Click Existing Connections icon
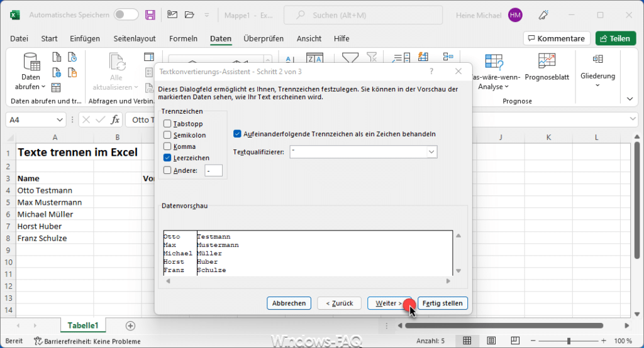The height and width of the screenshot is (348, 644). pyautogui.click(x=72, y=73)
